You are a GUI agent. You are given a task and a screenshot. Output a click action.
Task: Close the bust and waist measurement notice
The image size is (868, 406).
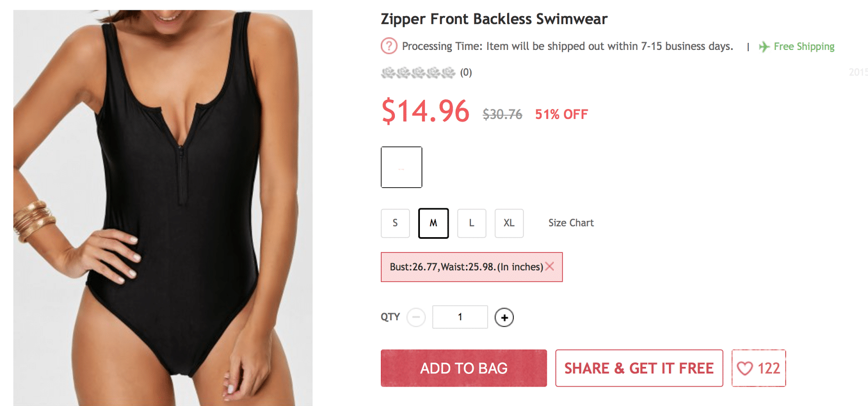point(550,267)
